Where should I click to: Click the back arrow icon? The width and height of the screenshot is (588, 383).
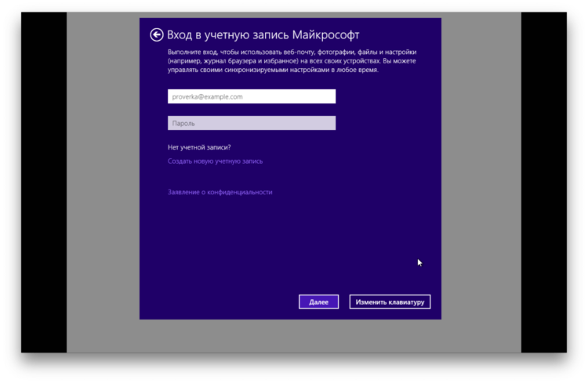click(x=157, y=34)
